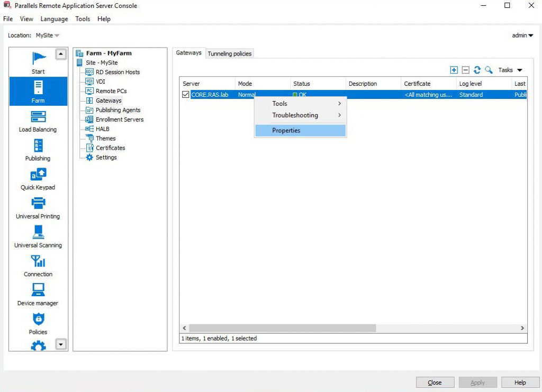Open the Publishing category icon

[x=38, y=145]
